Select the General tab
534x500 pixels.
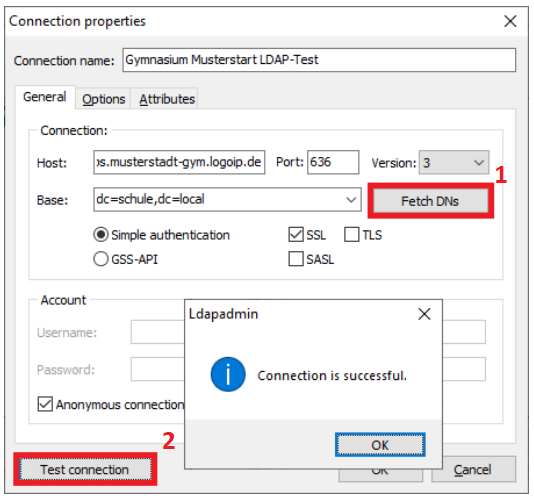(45, 97)
